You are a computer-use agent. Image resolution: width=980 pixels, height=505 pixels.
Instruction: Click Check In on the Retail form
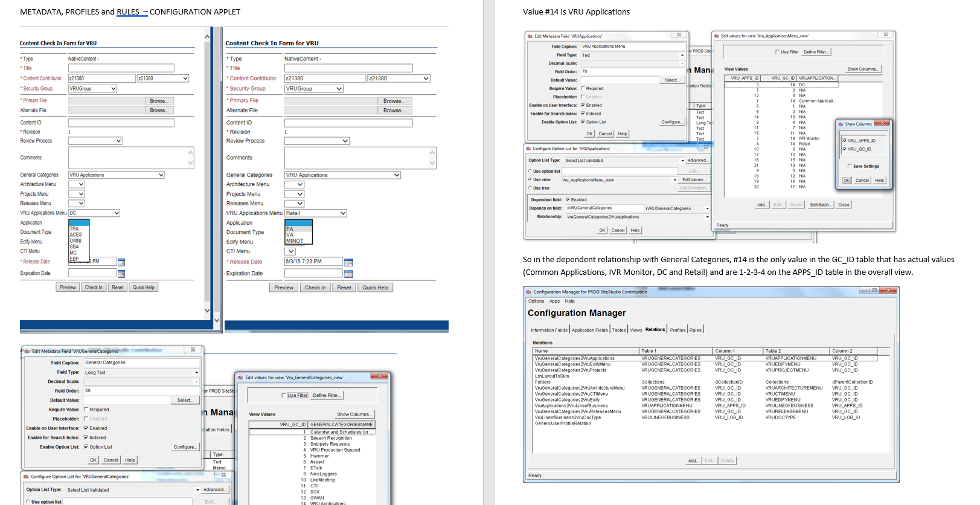coord(315,288)
